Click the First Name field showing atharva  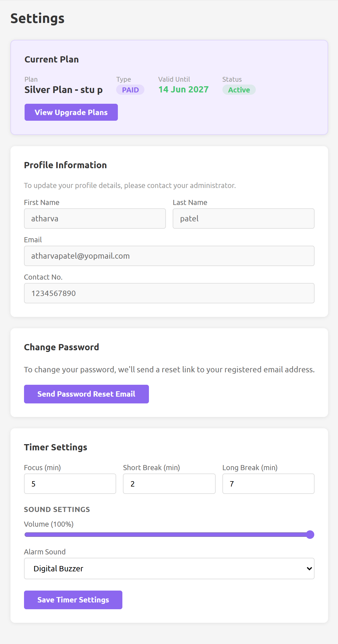click(x=95, y=219)
